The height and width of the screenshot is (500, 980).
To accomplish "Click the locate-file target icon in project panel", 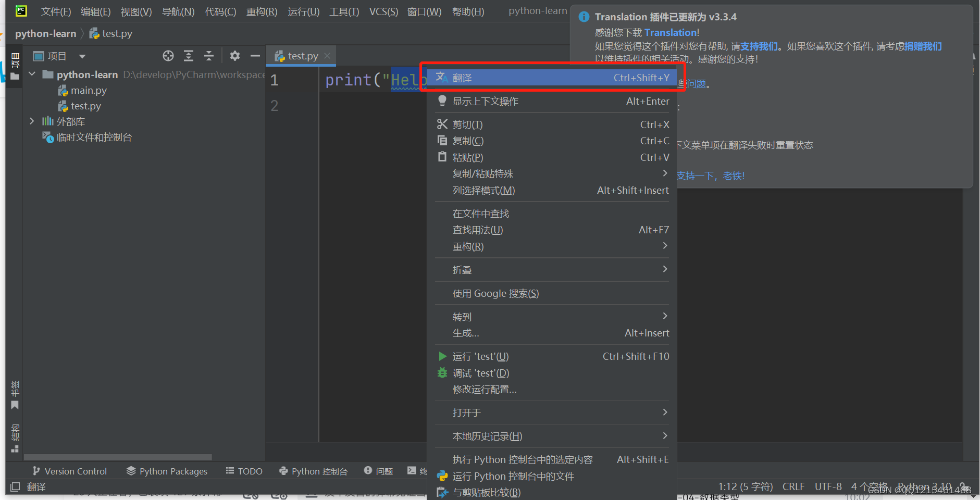I will point(168,56).
